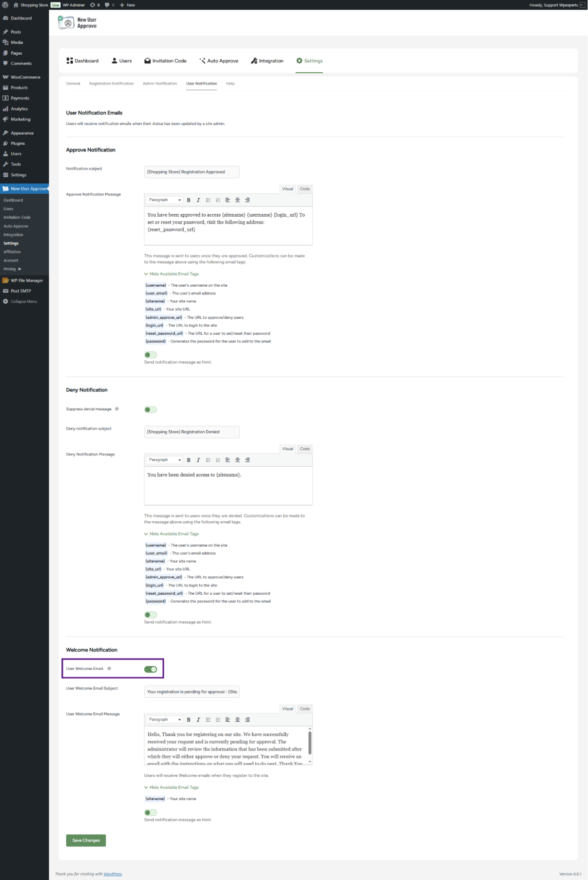Click bulleted list icon in Welcome Email editor
This screenshot has width=588, height=880.
tap(208, 720)
